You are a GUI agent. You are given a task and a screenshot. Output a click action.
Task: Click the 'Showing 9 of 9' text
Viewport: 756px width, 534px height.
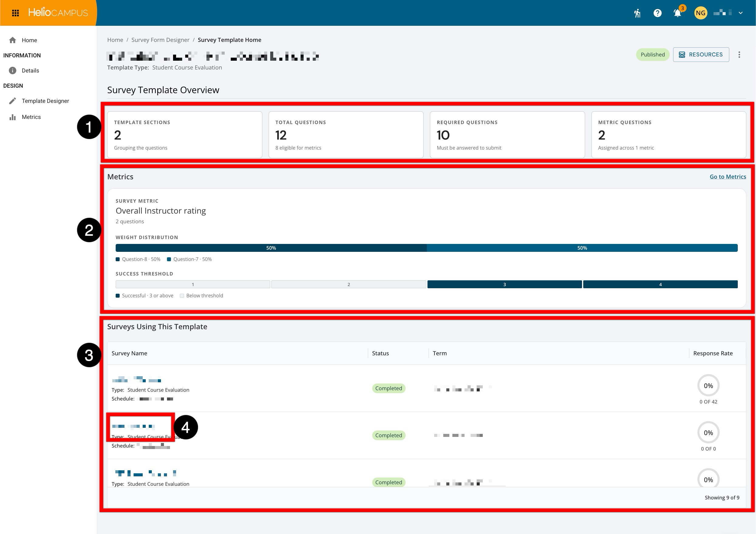pos(722,498)
